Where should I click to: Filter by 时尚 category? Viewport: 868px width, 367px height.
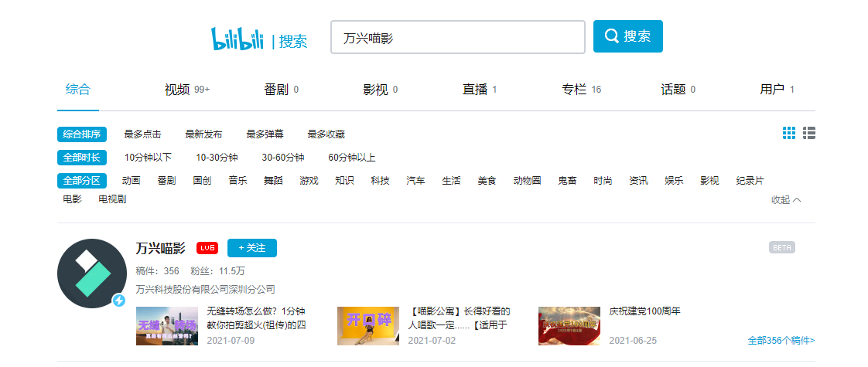[x=603, y=181]
